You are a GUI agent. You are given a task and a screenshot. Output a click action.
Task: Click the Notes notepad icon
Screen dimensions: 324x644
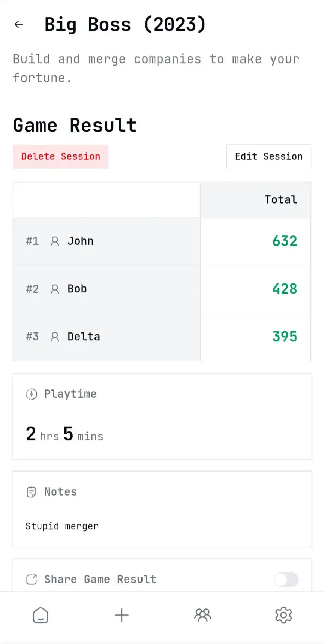point(31,491)
